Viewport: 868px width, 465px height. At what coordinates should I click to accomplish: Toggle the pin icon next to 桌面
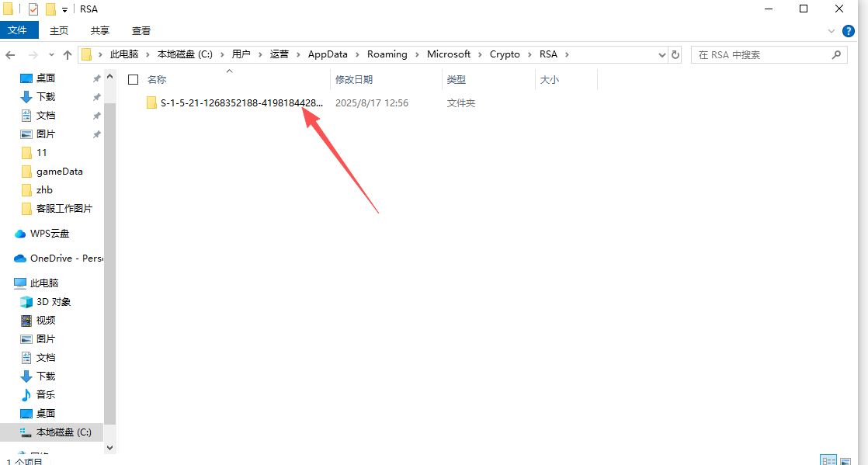(x=98, y=78)
